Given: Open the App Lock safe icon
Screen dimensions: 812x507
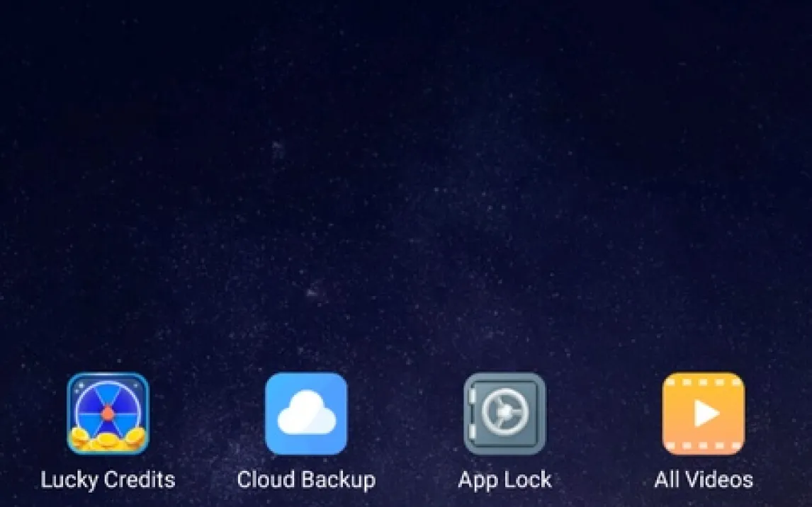Looking at the screenshot, I should [x=504, y=414].
